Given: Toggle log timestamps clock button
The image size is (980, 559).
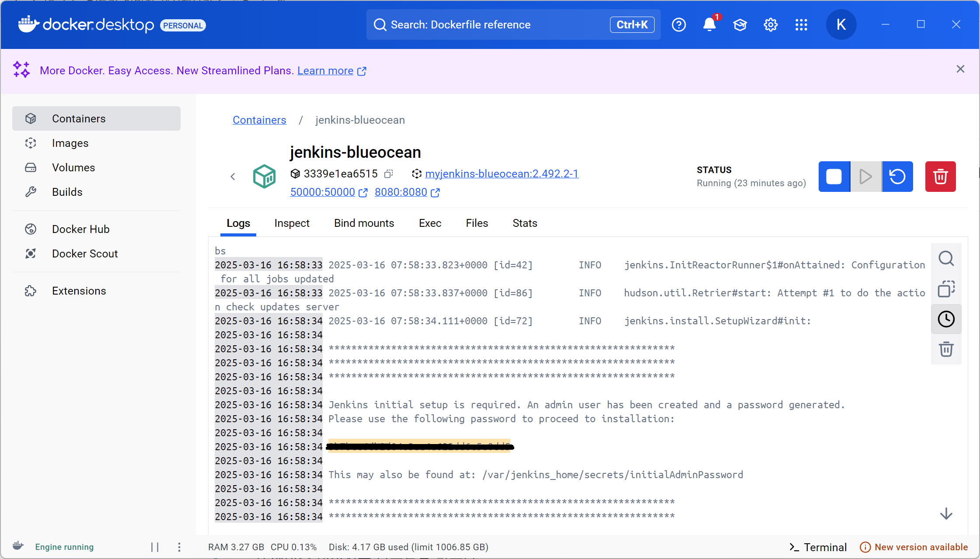Looking at the screenshot, I should [x=946, y=319].
